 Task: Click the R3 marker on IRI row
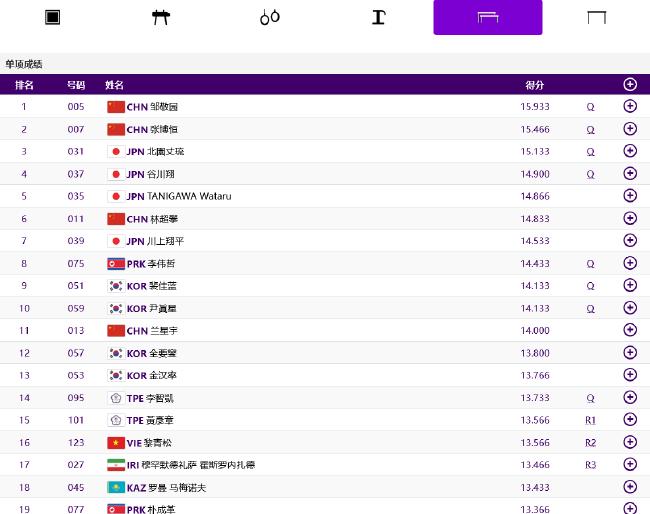(590, 465)
